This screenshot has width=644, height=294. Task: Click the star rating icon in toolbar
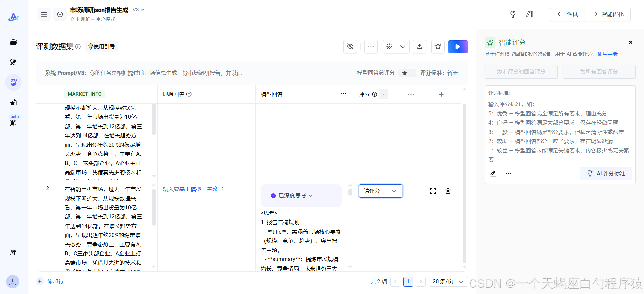point(438,47)
